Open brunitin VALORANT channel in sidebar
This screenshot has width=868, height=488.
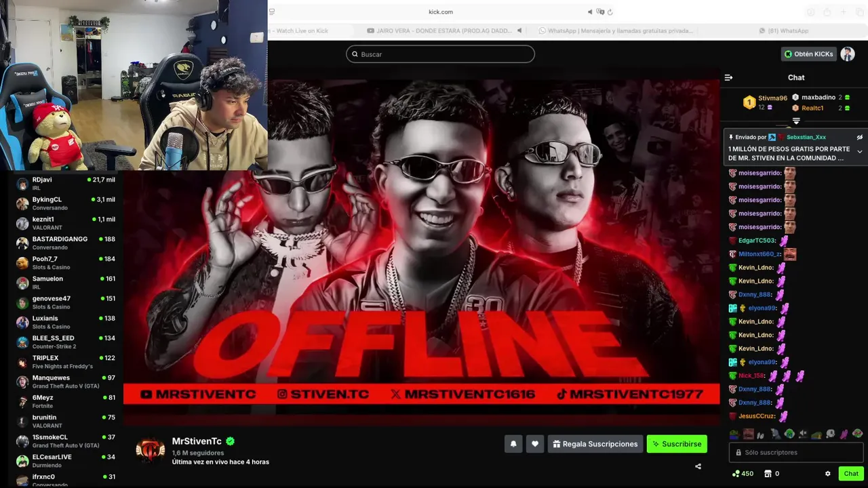(x=66, y=421)
